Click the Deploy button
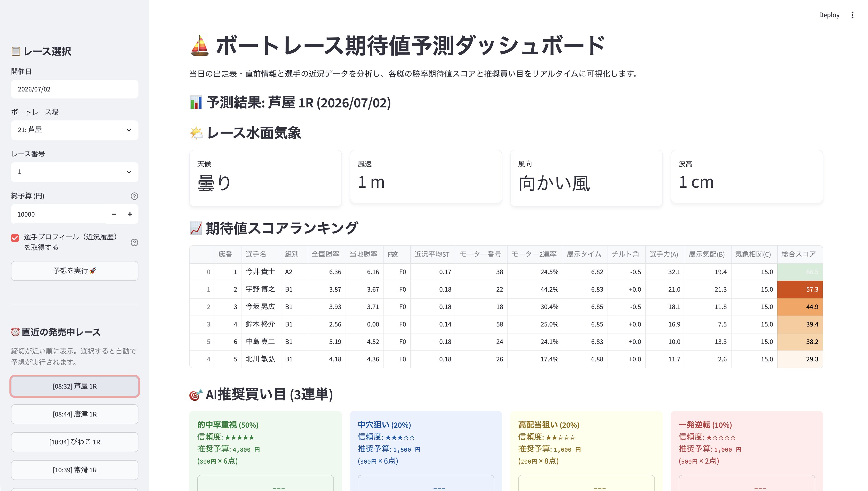This screenshot has height=491, width=868. pos(829,15)
